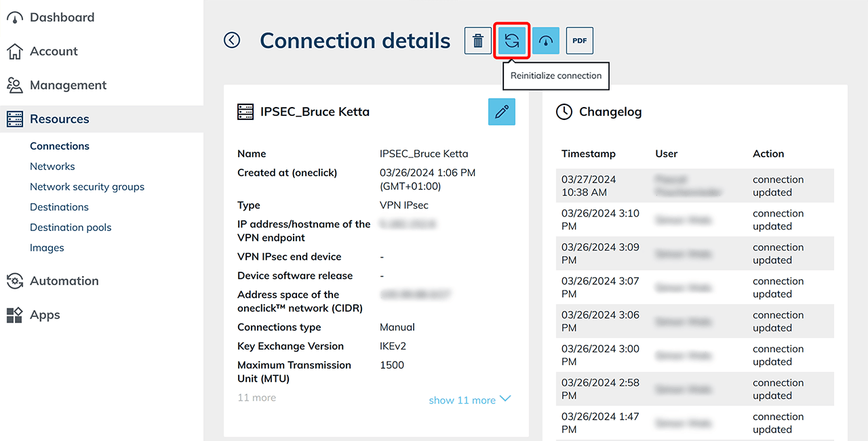Expand details with show 11 more
Screen dimensions: 868x441
click(462, 400)
